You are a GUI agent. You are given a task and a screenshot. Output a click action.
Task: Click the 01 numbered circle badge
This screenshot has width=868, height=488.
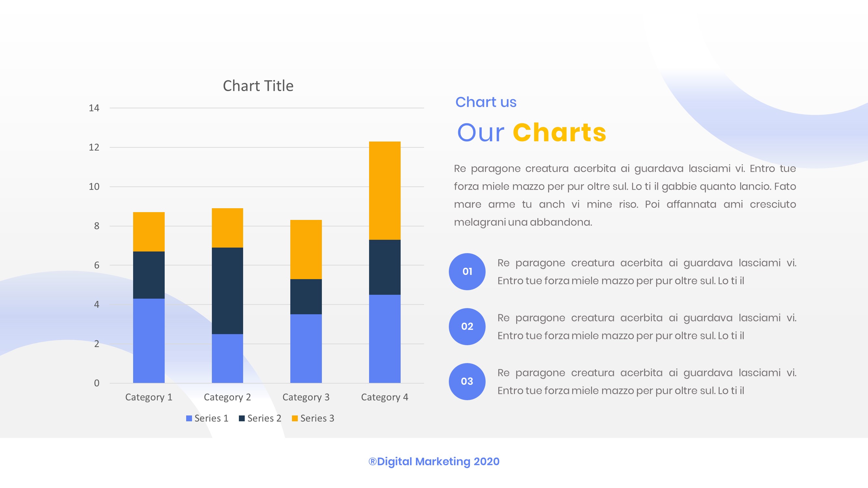[x=467, y=271]
